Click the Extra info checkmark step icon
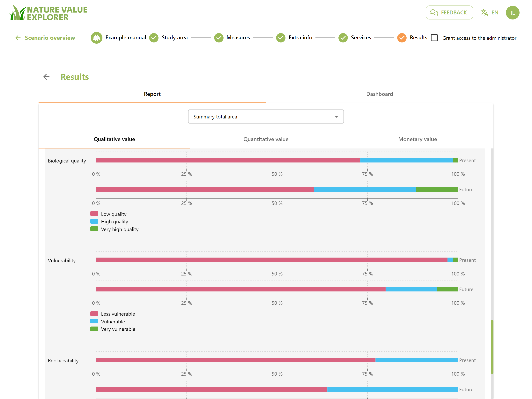The height and width of the screenshot is (399, 532). point(281,38)
